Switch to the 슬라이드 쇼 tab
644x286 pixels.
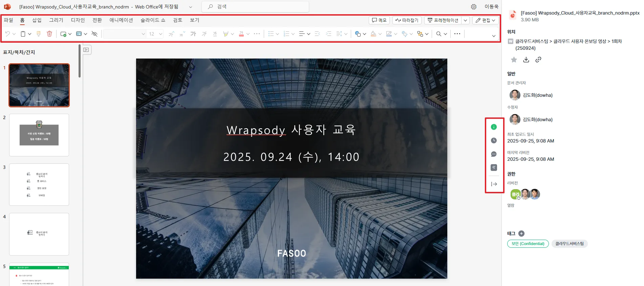coord(153,20)
